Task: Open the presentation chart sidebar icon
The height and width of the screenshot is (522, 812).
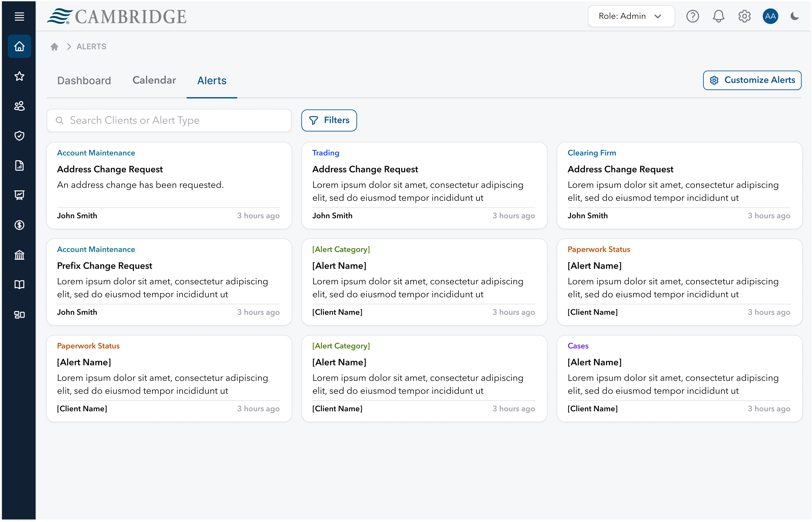Action: pyautogui.click(x=19, y=195)
